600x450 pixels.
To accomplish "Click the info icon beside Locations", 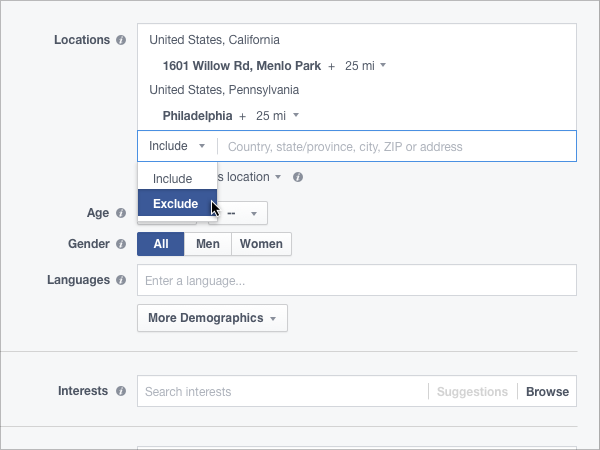I will coord(121,41).
